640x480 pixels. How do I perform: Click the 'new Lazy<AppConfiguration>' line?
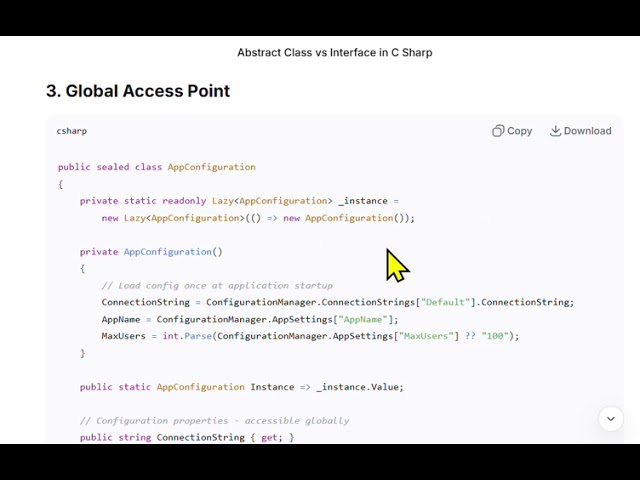(258, 218)
